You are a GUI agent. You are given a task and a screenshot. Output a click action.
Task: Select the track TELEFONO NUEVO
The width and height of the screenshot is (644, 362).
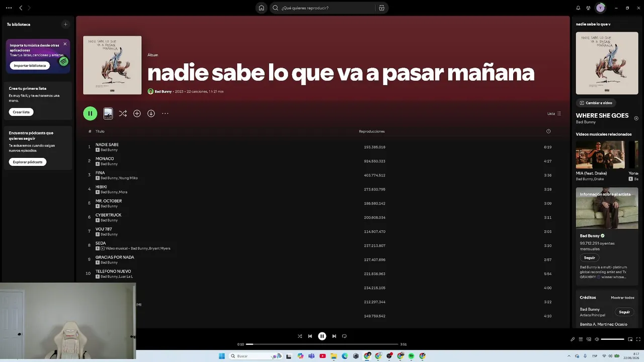coord(113,271)
